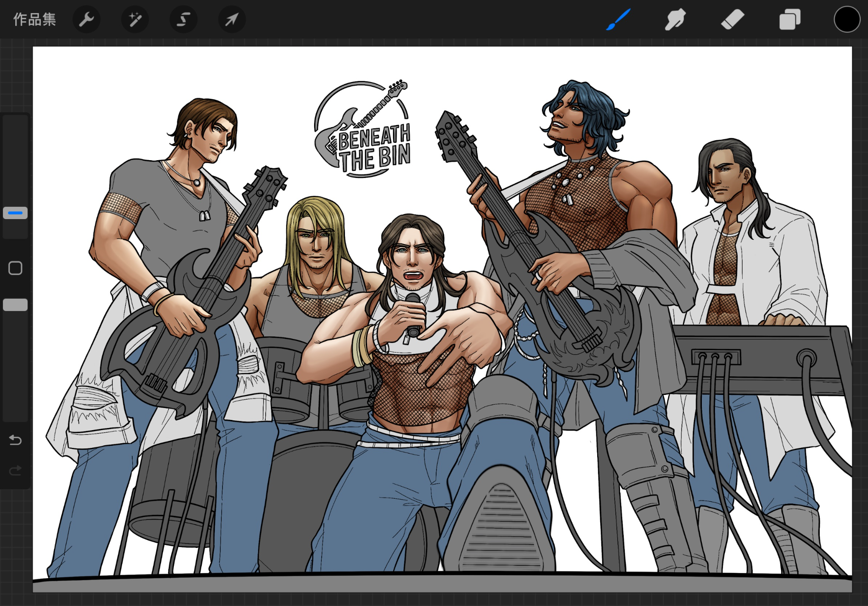The height and width of the screenshot is (606, 868).
Task: Activate the Selection S-shaped tool
Action: [x=183, y=19]
